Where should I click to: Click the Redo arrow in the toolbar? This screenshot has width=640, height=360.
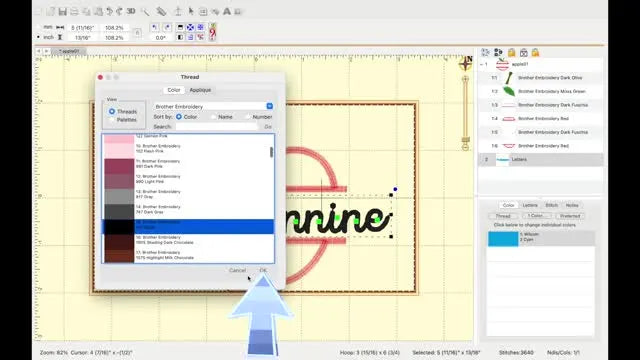click(120, 11)
